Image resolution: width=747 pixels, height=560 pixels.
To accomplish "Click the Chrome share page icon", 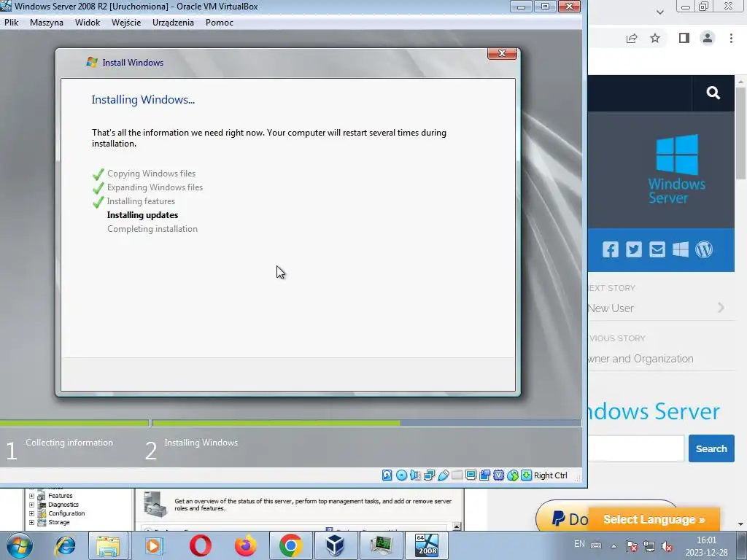I will (632, 38).
